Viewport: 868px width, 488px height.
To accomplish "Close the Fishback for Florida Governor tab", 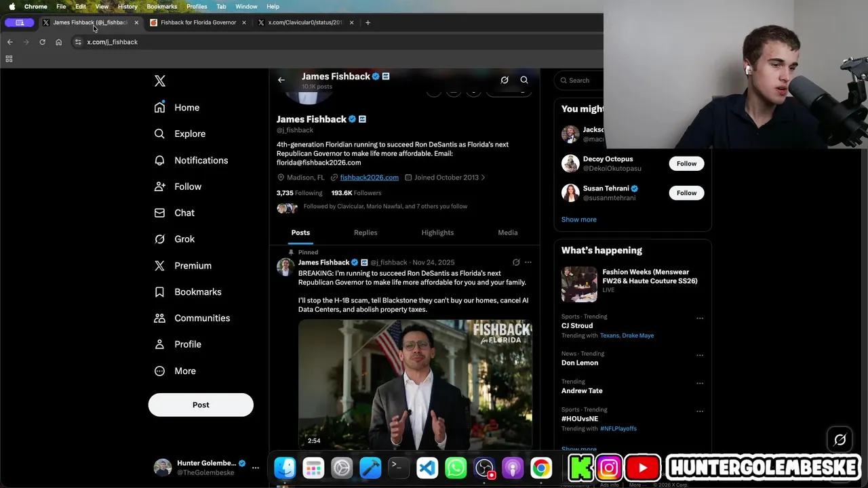I will tap(244, 22).
